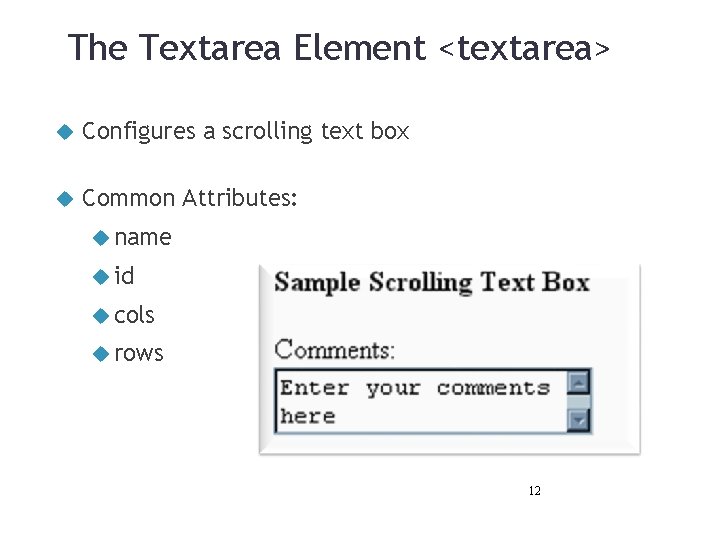This screenshot has height=540, width=720.
Task: Click the 'cols' attribute text
Action: [134, 315]
